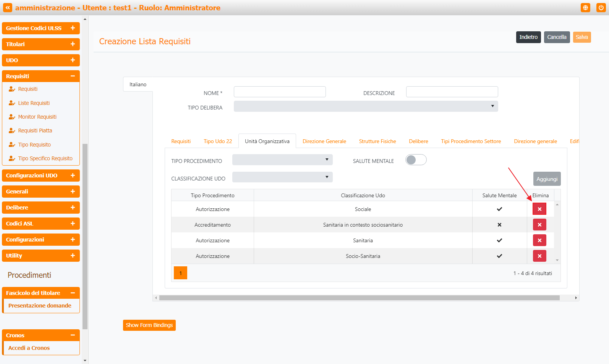The height and width of the screenshot is (364, 609).
Task: Click the plus icon on Codici ASL
Action: click(x=73, y=224)
